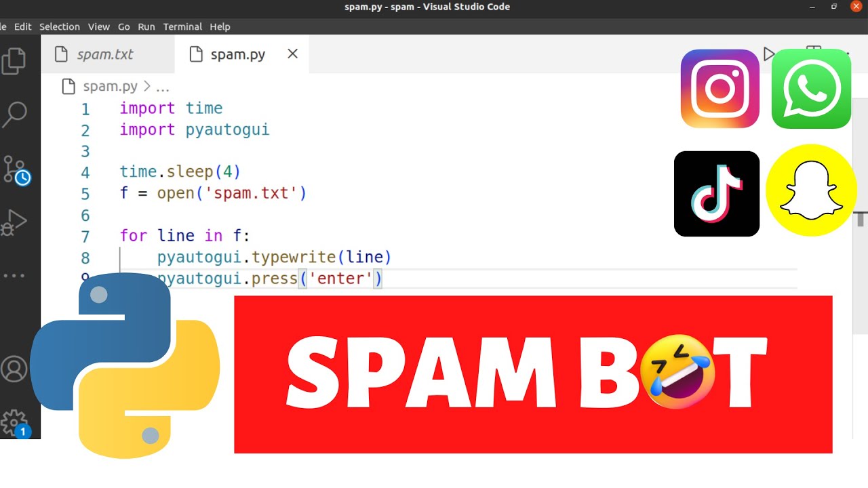
Task: Switch to the spam.txt tab
Action: 105,54
